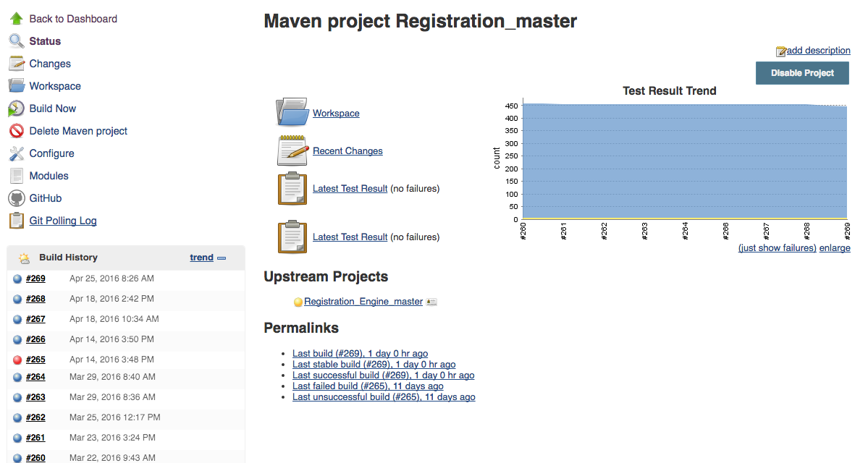Click the Recent Changes notepad icon
Image resolution: width=868 pixels, height=463 pixels.
[x=292, y=150]
